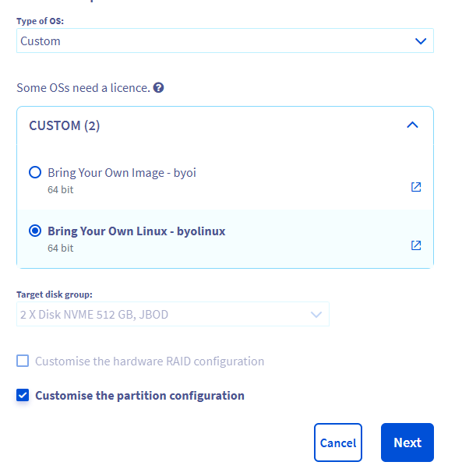This screenshot has width=455, height=476.
Task: Click the Customise the partition configuration label
Action: [x=139, y=396]
